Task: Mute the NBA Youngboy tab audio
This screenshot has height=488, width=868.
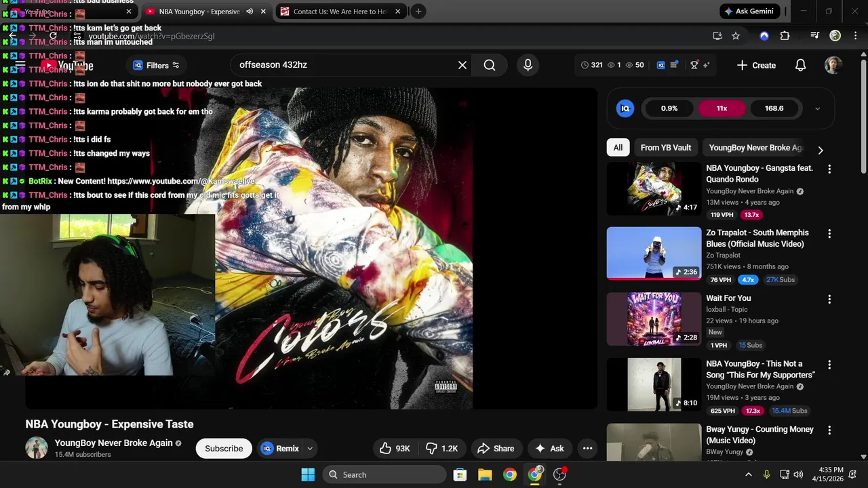Action: (250, 12)
